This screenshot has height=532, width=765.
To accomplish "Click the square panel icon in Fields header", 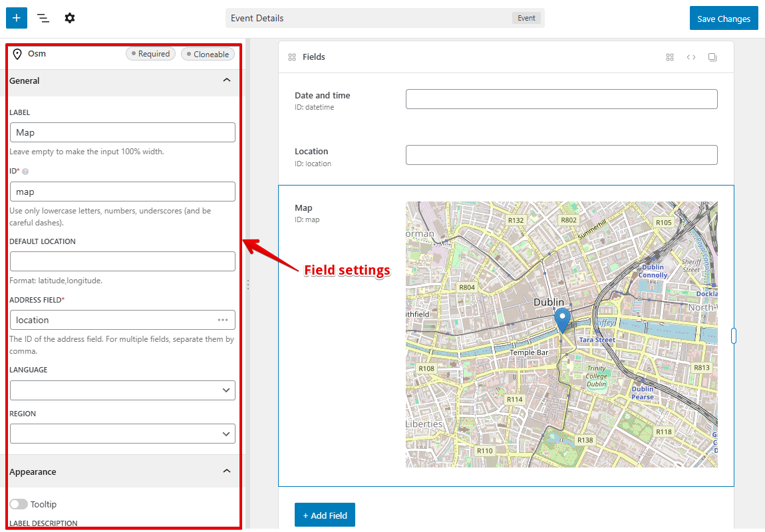I will point(712,57).
